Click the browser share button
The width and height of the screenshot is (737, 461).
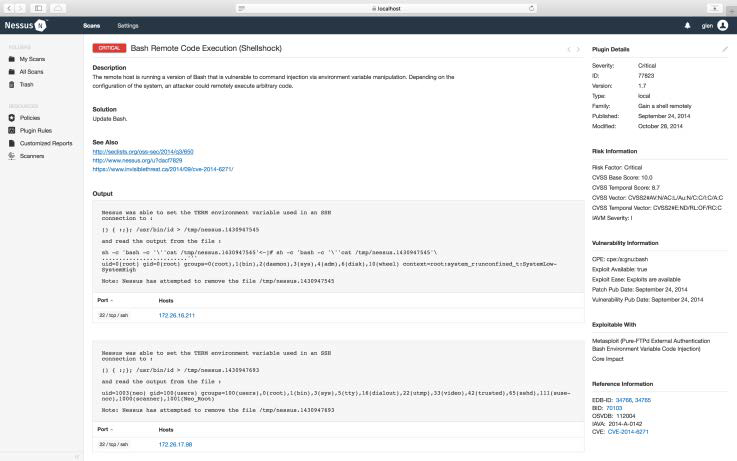tap(714, 8)
